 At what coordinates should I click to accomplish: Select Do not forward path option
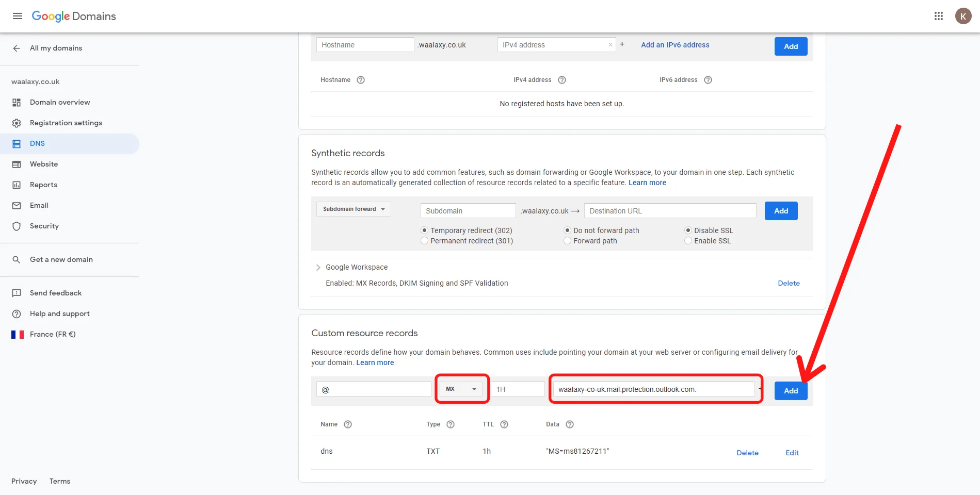click(x=567, y=230)
